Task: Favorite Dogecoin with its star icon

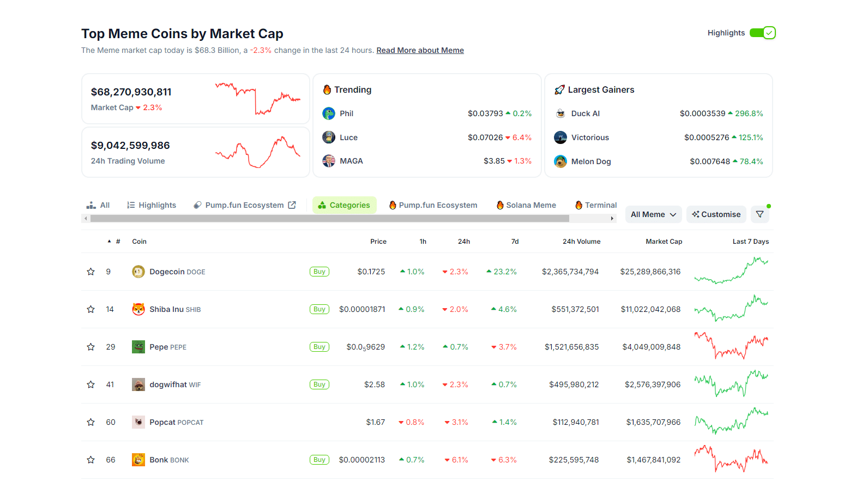Action: [x=91, y=272]
